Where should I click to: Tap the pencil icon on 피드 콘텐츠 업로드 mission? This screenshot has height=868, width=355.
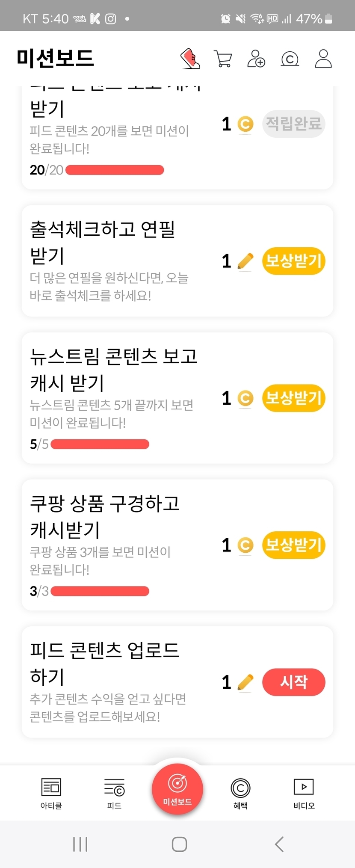(x=245, y=682)
